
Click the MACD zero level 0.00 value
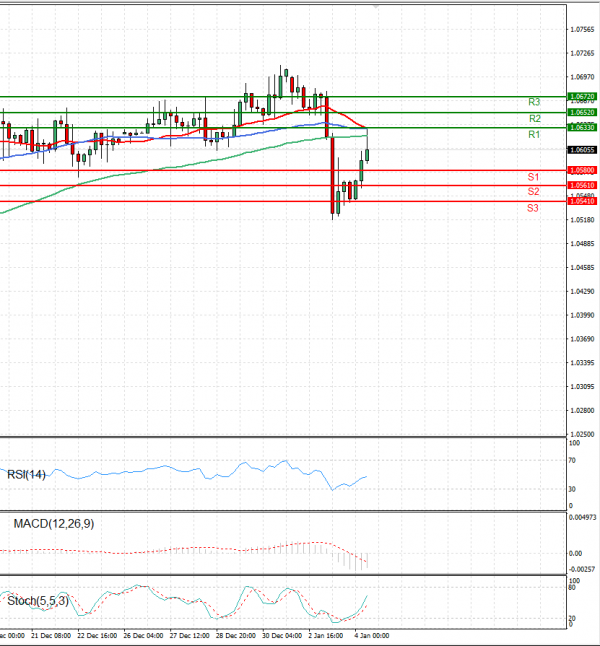575,554
